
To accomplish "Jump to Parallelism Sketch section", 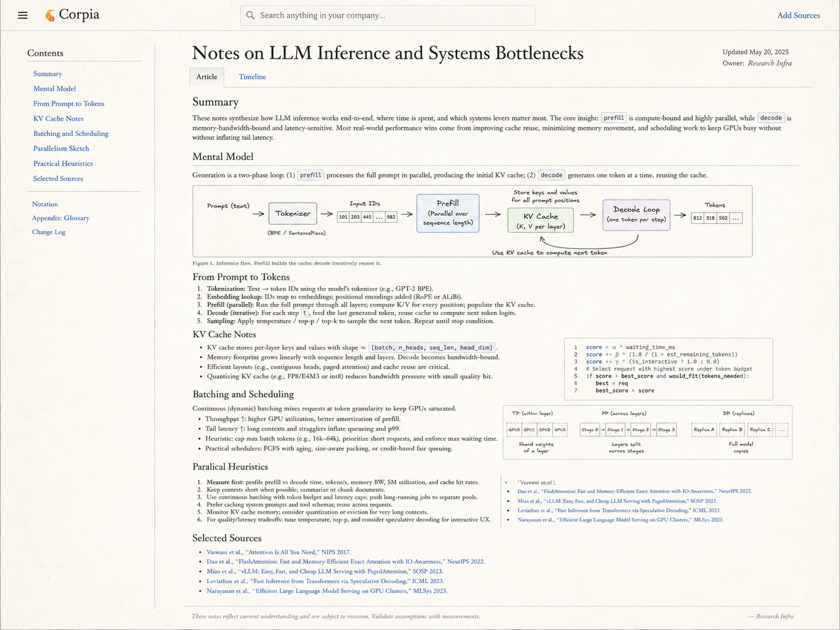I will [61, 149].
